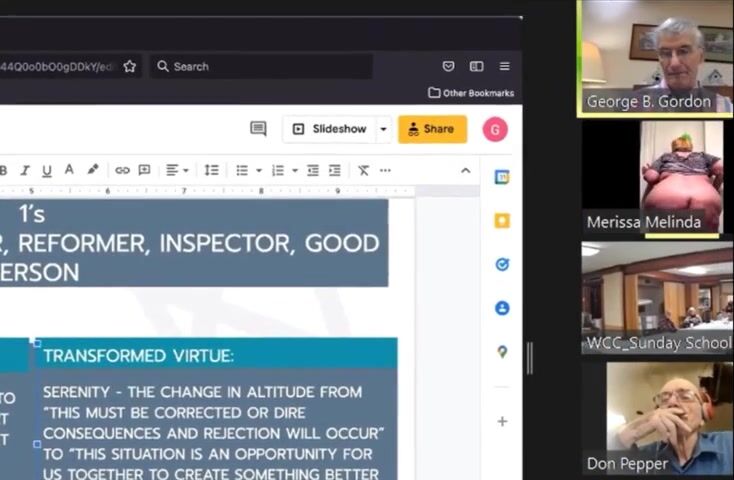Screen dimensions: 734x480
Task: Open the Other Bookmarks folder
Action: pos(471,93)
